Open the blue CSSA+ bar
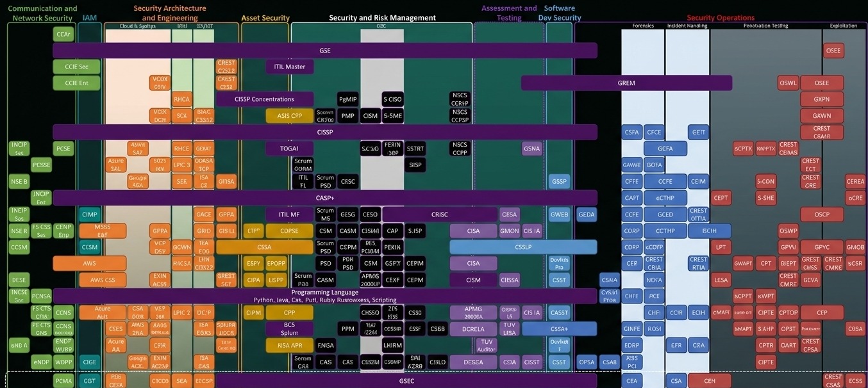The height and width of the screenshot is (388, 868). (x=559, y=329)
